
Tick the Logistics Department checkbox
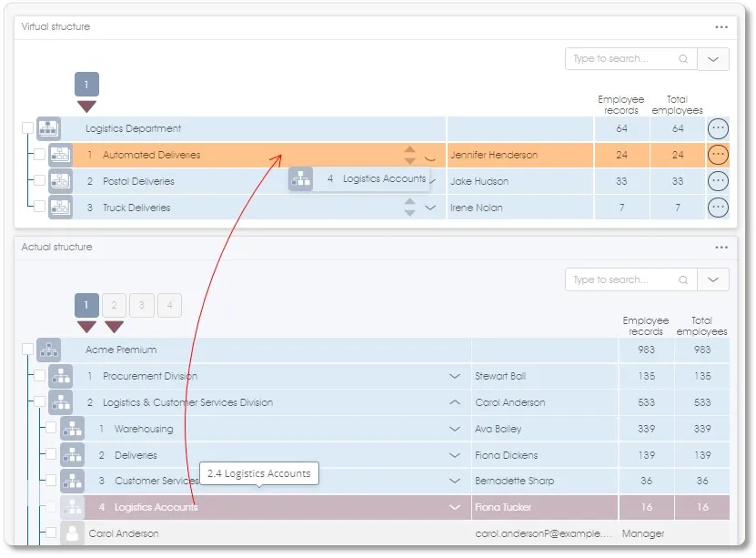[x=27, y=128]
